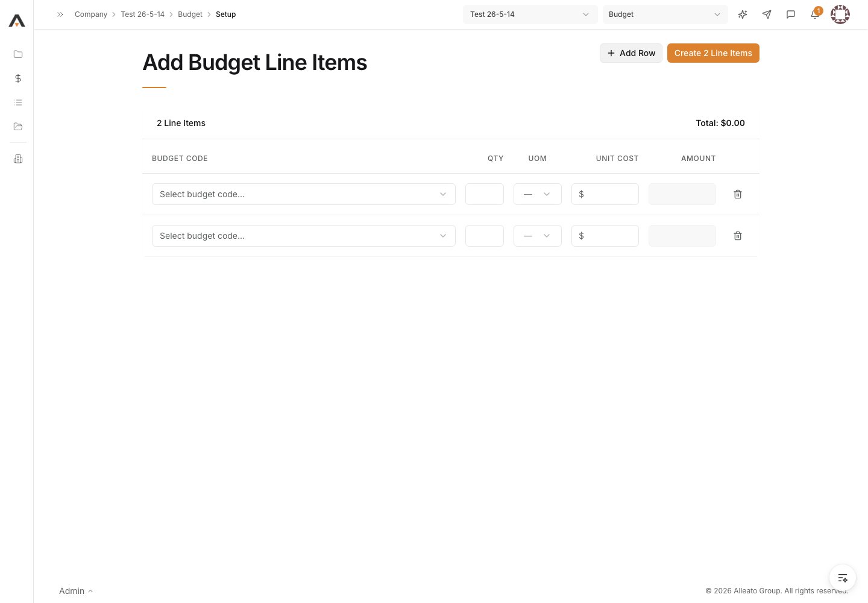Delete the second line item row
The width and height of the screenshot is (868, 603).
[738, 236]
